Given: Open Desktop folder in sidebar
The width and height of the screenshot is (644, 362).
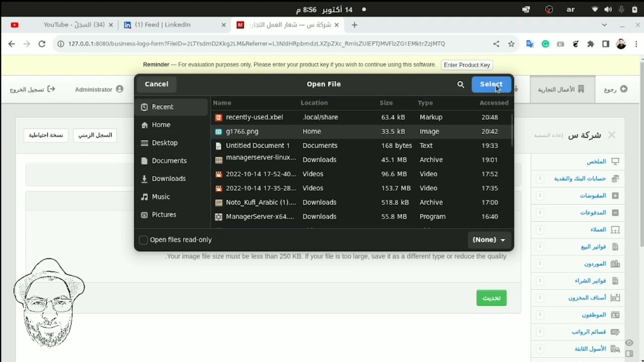Looking at the screenshot, I should coord(172,143).
